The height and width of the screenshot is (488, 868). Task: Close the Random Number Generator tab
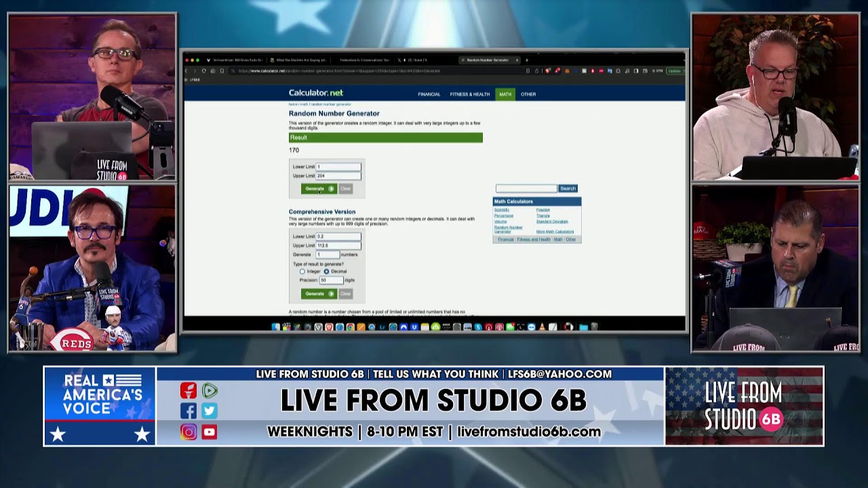tap(517, 60)
